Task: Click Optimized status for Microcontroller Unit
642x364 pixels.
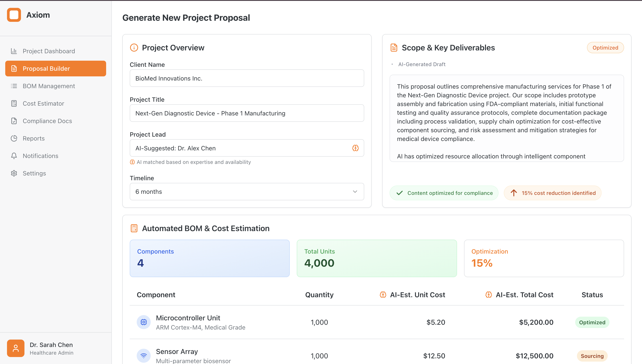Action: coord(592,323)
